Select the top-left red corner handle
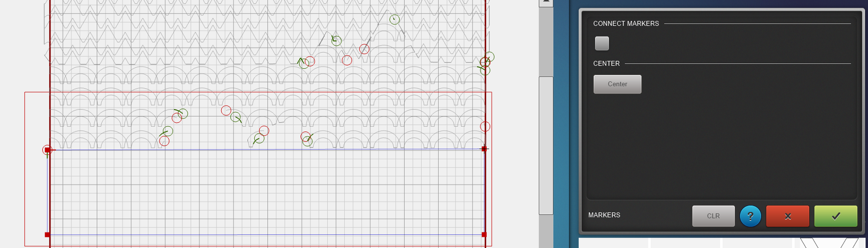The image size is (868, 248). [x=47, y=150]
